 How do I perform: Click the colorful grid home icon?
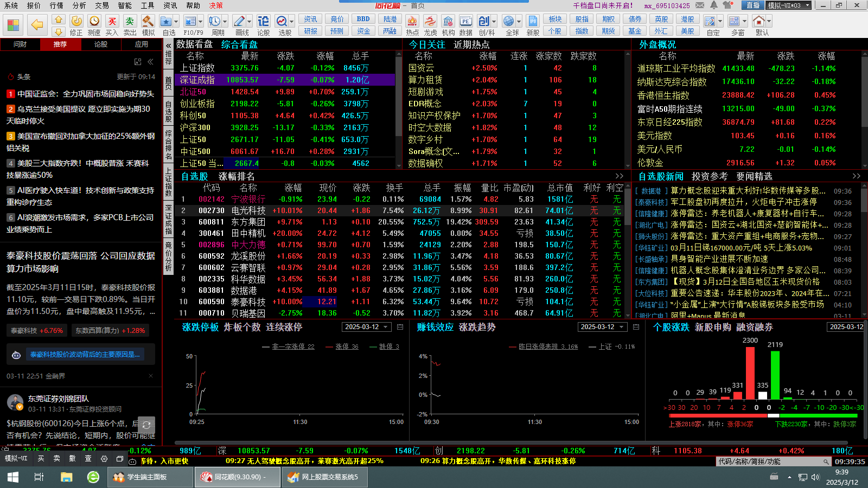[13, 25]
